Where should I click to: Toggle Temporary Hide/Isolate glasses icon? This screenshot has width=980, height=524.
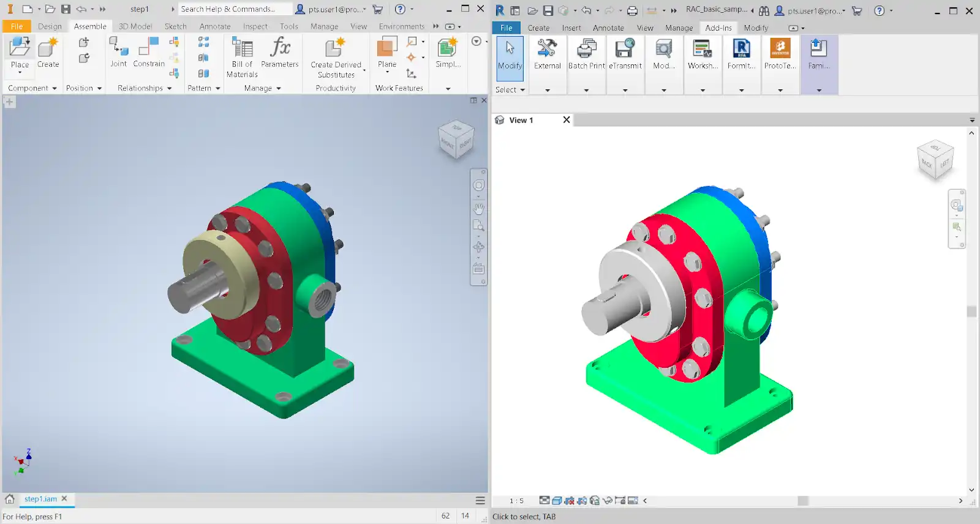pos(608,501)
